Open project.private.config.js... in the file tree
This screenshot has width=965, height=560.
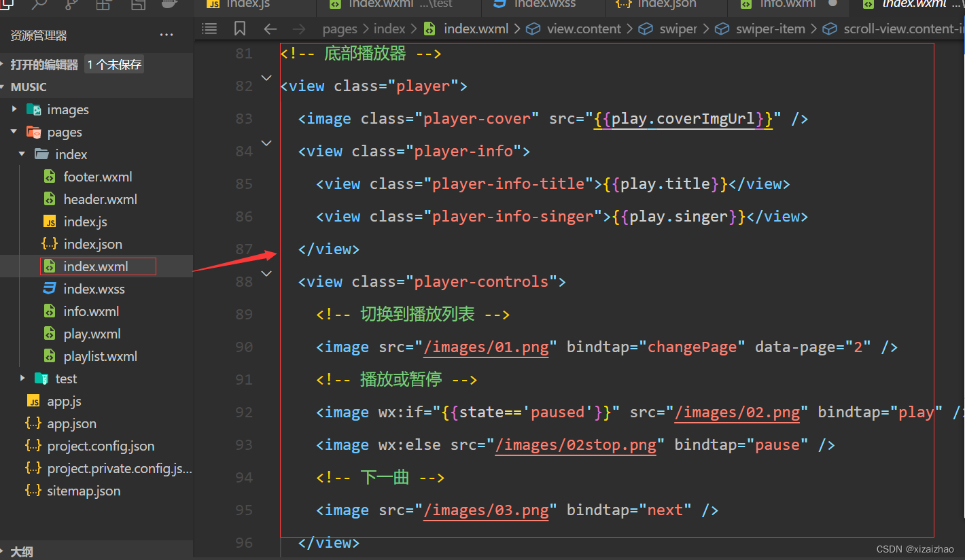click(120, 468)
